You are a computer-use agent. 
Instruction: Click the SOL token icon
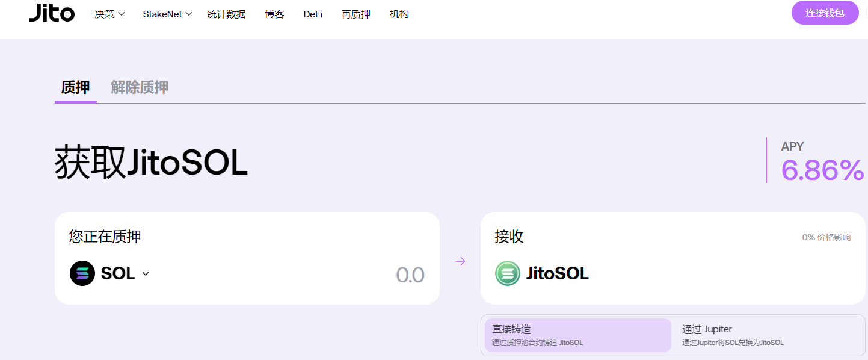tap(82, 273)
